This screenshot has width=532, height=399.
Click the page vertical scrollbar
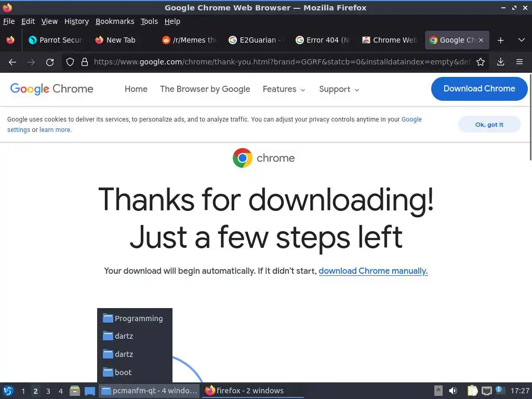[x=530, y=117]
